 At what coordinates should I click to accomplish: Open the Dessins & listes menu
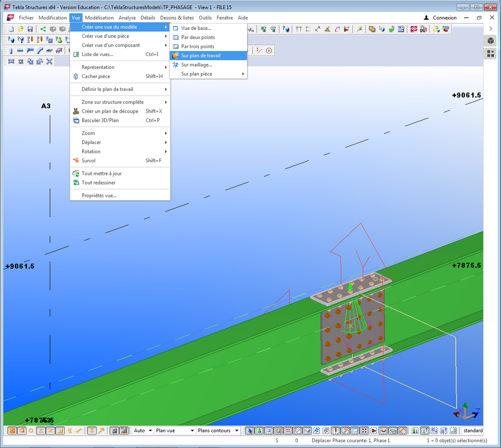pyautogui.click(x=177, y=18)
